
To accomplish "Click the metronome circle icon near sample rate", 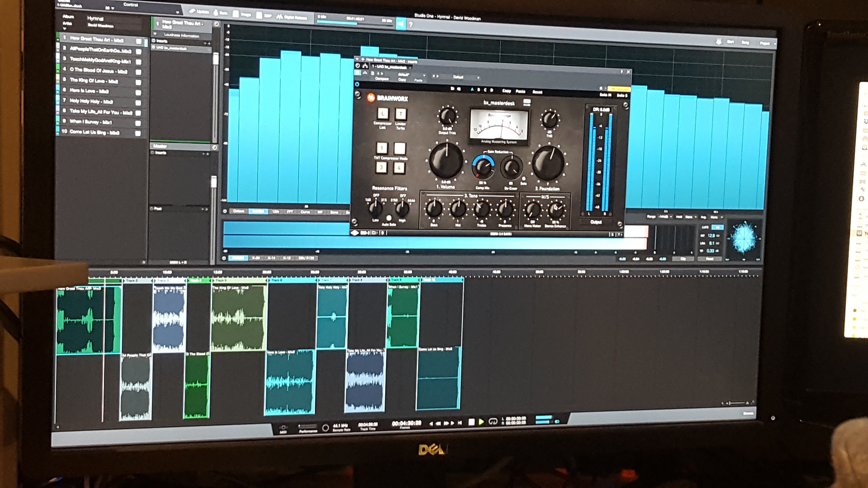I will pyautogui.click(x=325, y=428).
